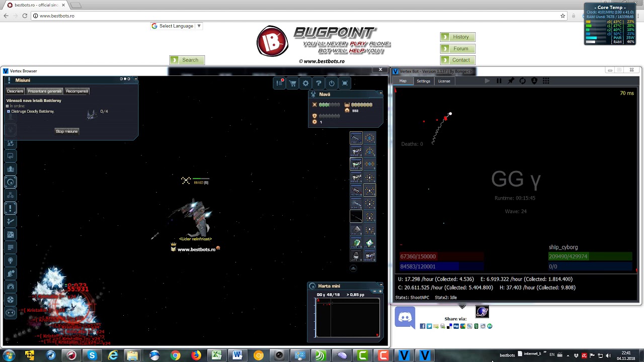This screenshot has width=644, height=362.
Task: Start the bot with the play button
Action: (x=487, y=81)
